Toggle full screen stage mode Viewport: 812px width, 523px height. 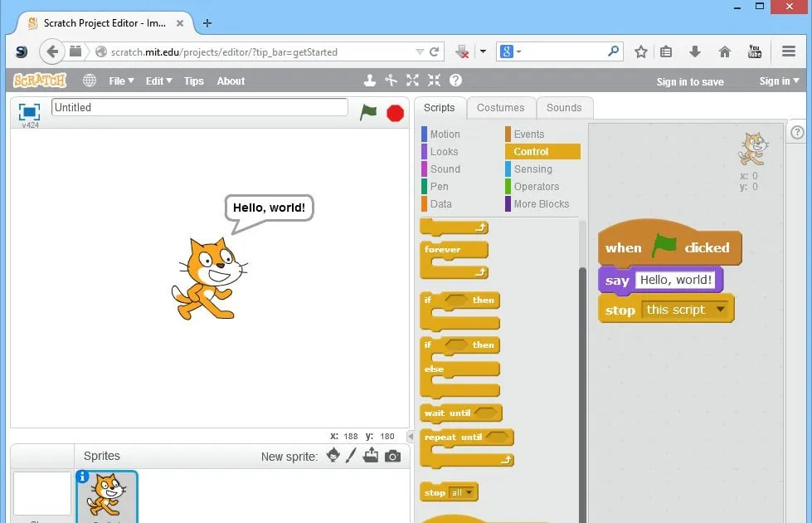[x=30, y=111]
